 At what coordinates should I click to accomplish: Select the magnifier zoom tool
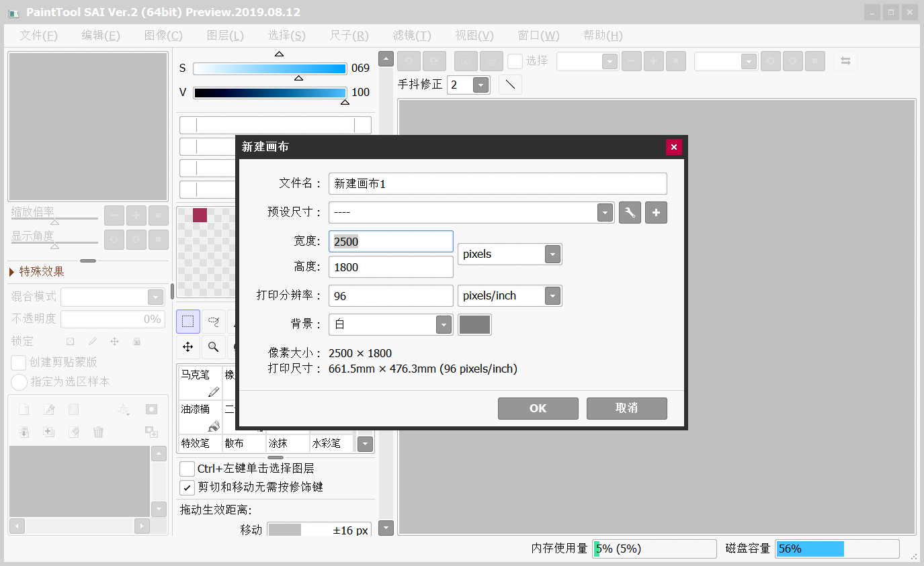213,346
